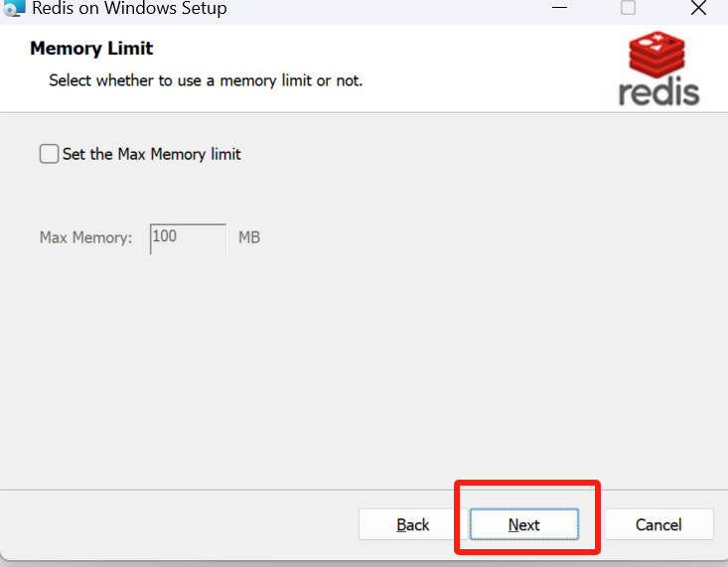Click the installer icon in title bar
Viewport: 728px width, 567px height.
click(14, 8)
